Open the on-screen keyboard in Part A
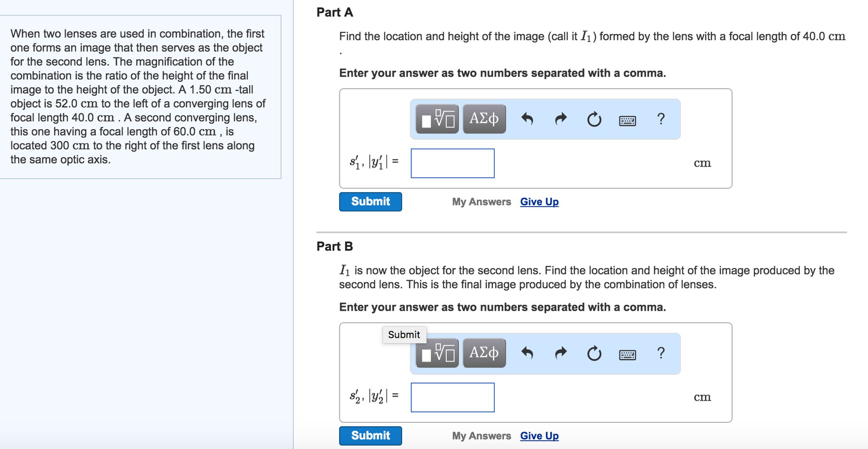The width and height of the screenshot is (868, 449). [x=628, y=120]
